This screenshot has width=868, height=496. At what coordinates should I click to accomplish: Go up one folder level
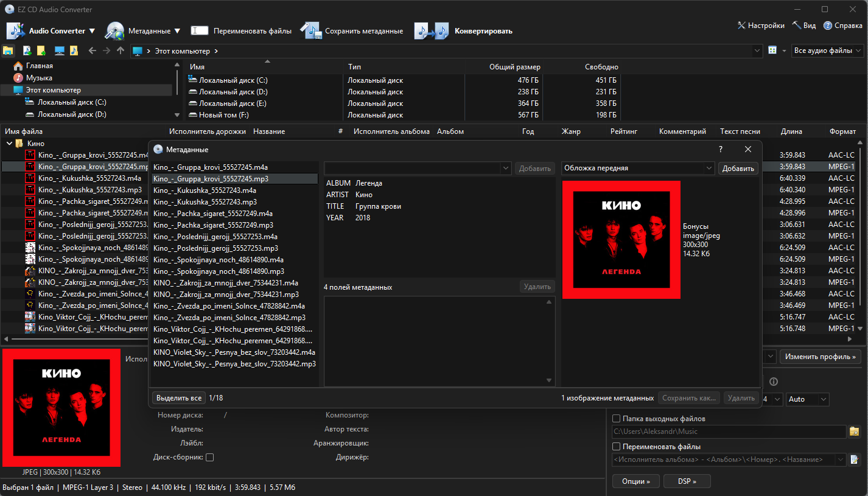[121, 51]
